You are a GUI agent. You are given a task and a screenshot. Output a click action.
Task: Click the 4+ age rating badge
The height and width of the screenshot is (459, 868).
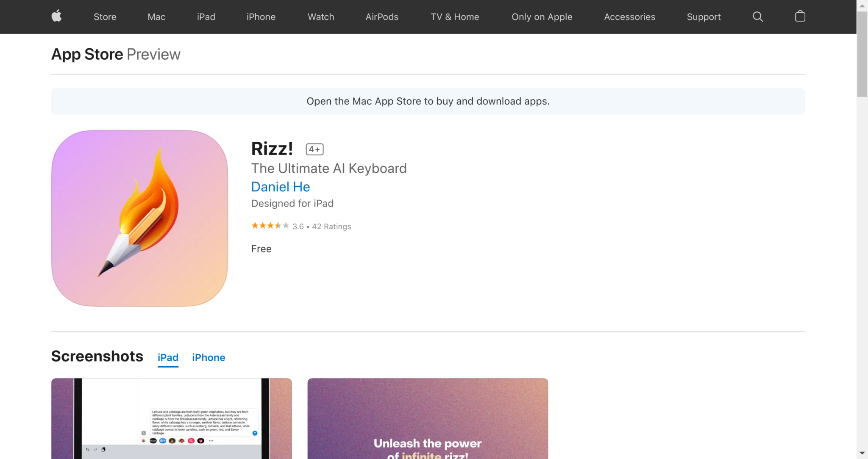pyautogui.click(x=314, y=149)
